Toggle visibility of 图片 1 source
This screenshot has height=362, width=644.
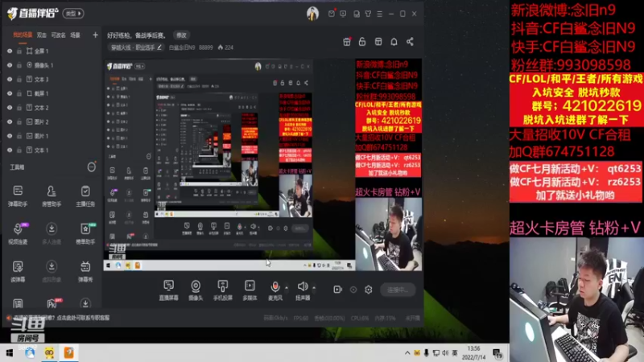(10, 136)
